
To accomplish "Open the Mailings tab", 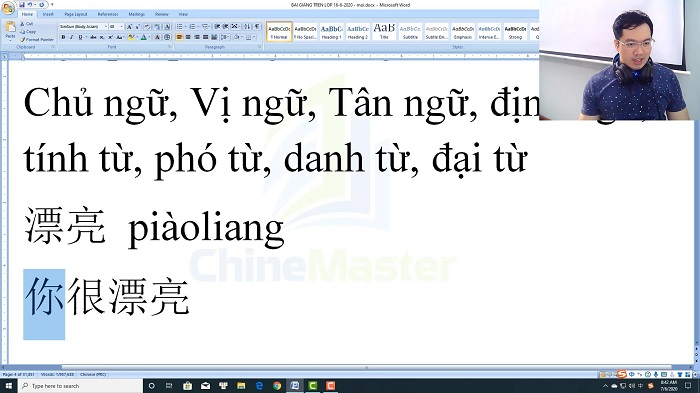I will [137, 14].
